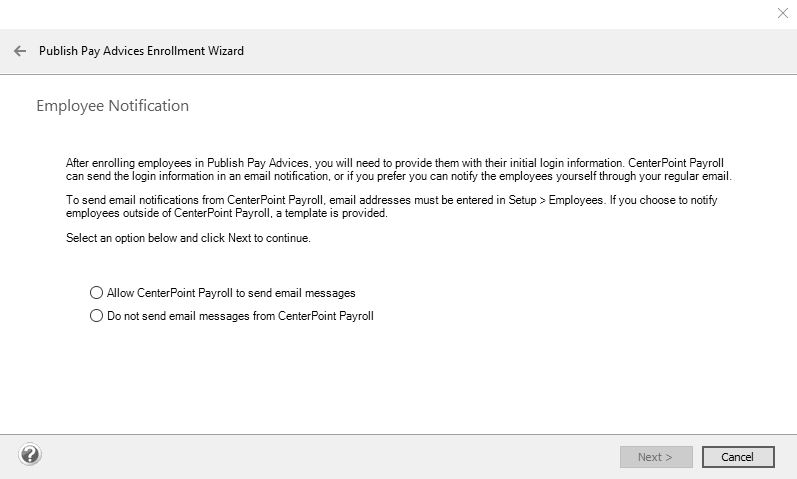
Task: Click the Next > button
Action: (655, 457)
